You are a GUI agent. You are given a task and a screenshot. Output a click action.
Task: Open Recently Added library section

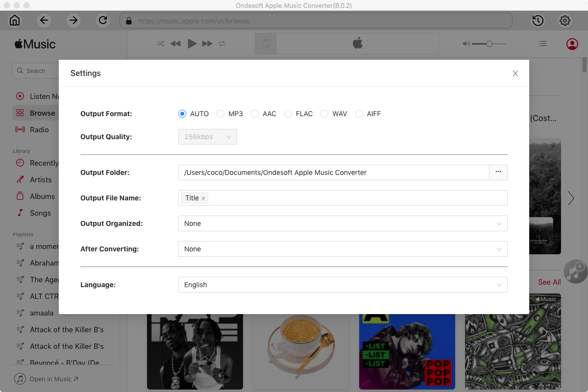click(37, 163)
